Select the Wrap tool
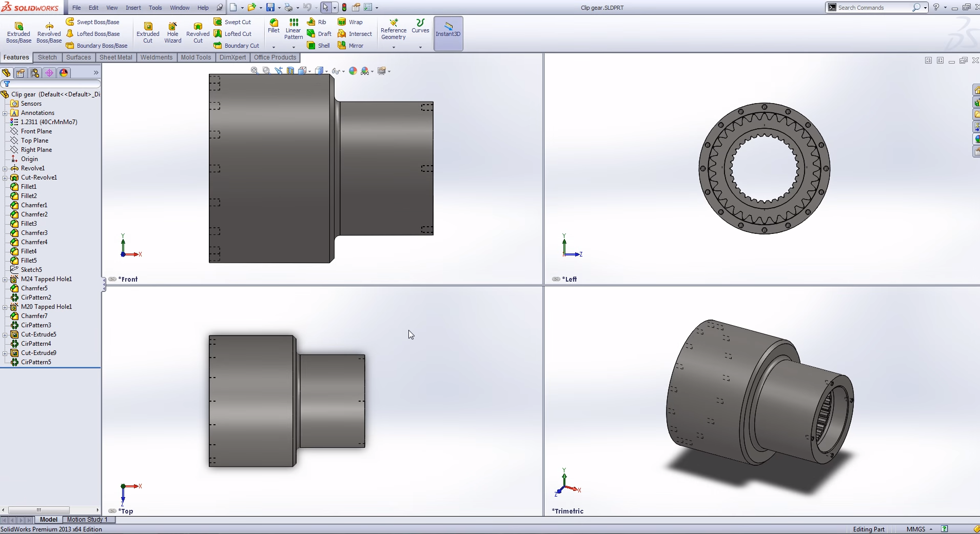 (350, 22)
